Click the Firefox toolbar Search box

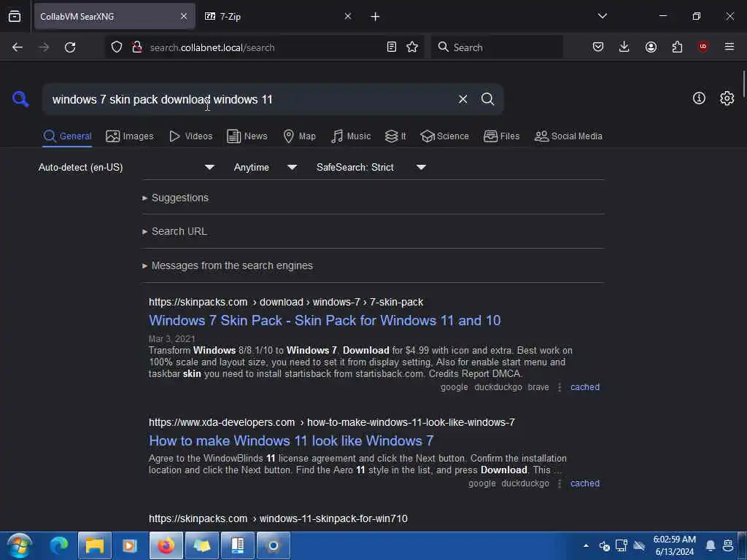coord(497,47)
